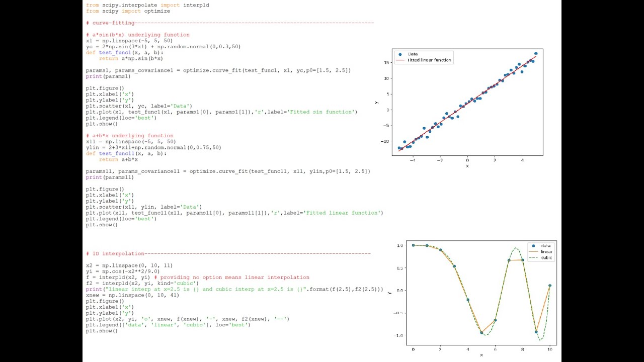The height and width of the screenshot is (362, 644).
Task: Click the 'ylin = 2+3*x11' assignment line
Action: 153,148
